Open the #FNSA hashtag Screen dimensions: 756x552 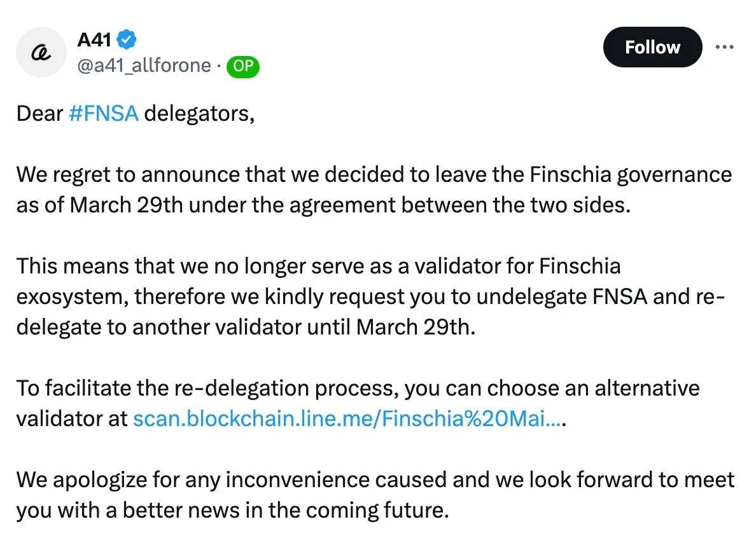(104, 114)
